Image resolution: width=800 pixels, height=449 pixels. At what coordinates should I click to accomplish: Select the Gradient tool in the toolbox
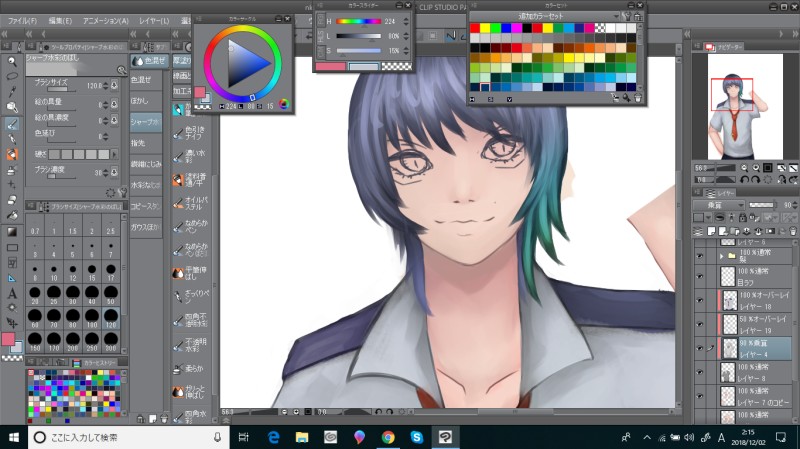[12, 232]
